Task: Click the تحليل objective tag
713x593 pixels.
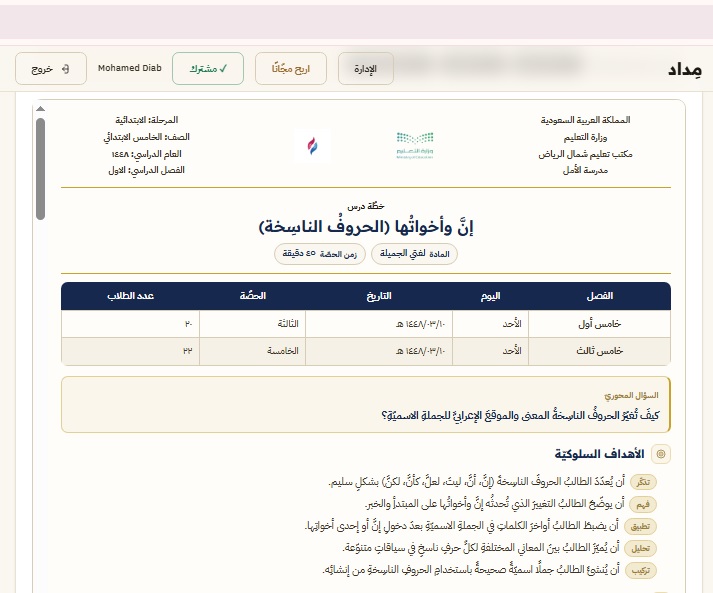Action: pos(641,548)
